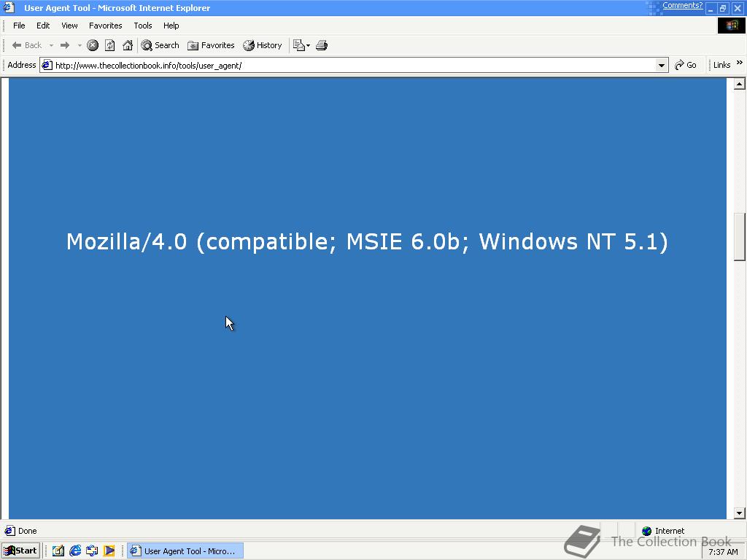Image resolution: width=747 pixels, height=560 pixels.
Task: Open the Search pane
Action: coord(160,45)
